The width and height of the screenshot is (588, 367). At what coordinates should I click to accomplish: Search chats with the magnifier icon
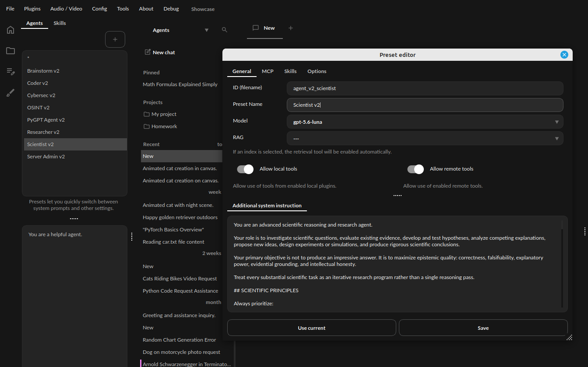tap(225, 30)
